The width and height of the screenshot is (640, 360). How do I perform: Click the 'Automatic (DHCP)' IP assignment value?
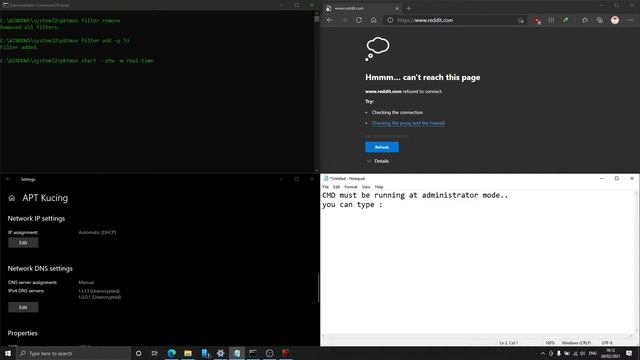[x=97, y=232]
